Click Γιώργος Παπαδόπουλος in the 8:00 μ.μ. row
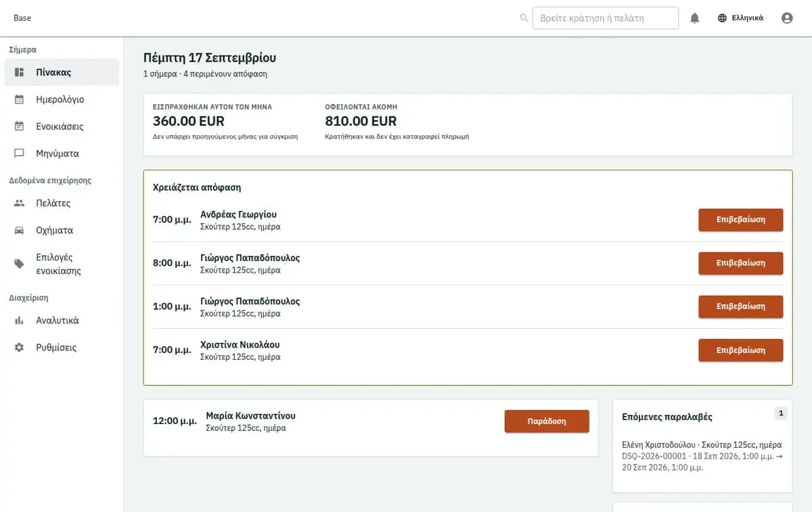Screen dimensions: 812x512 tap(250, 258)
